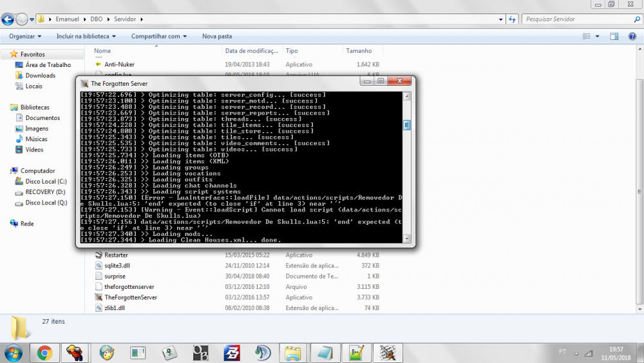Sort by Data de modificação column header
Screen dimensions: 644x363
click(252, 51)
